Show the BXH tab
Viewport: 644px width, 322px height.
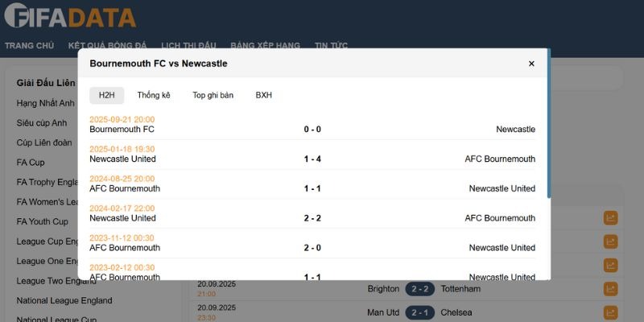click(x=264, y=95)
